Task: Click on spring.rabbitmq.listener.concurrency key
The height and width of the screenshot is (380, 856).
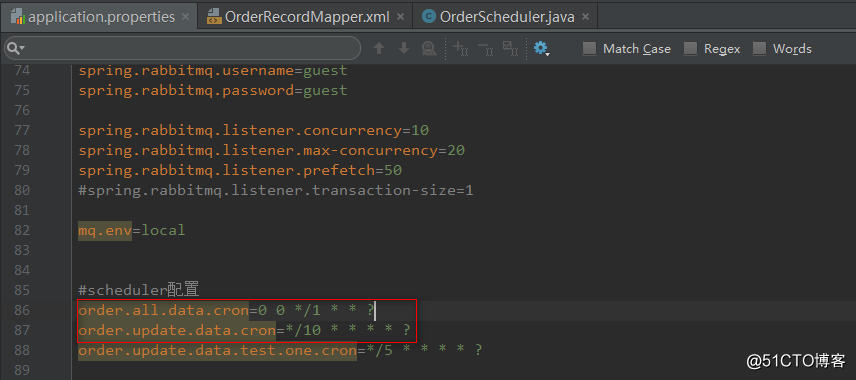Action: 240,130
